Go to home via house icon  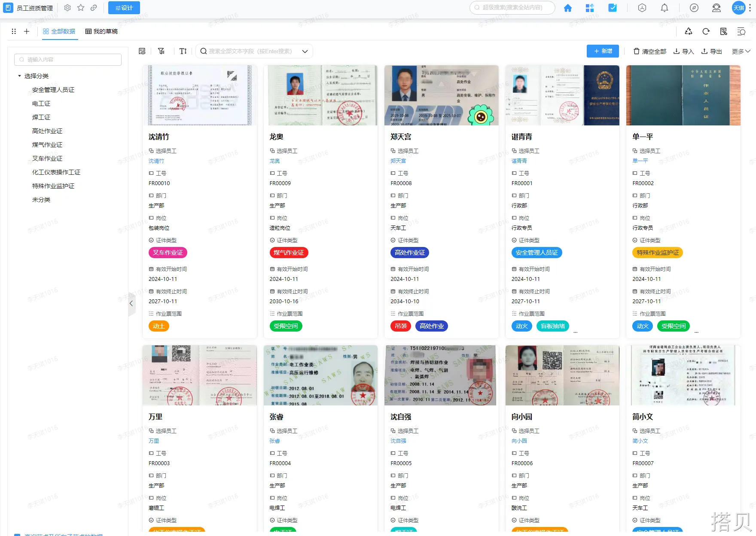point(567,8)
